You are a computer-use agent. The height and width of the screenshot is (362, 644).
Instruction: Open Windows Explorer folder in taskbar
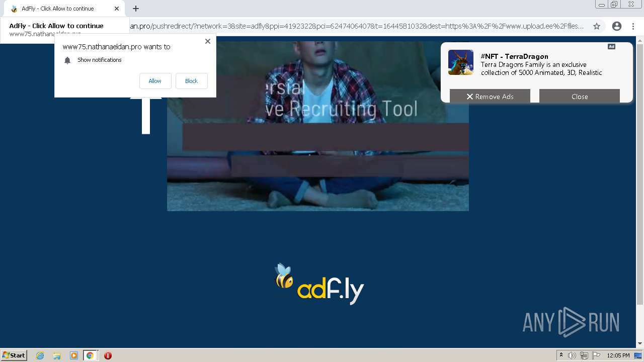pos(57,355)
